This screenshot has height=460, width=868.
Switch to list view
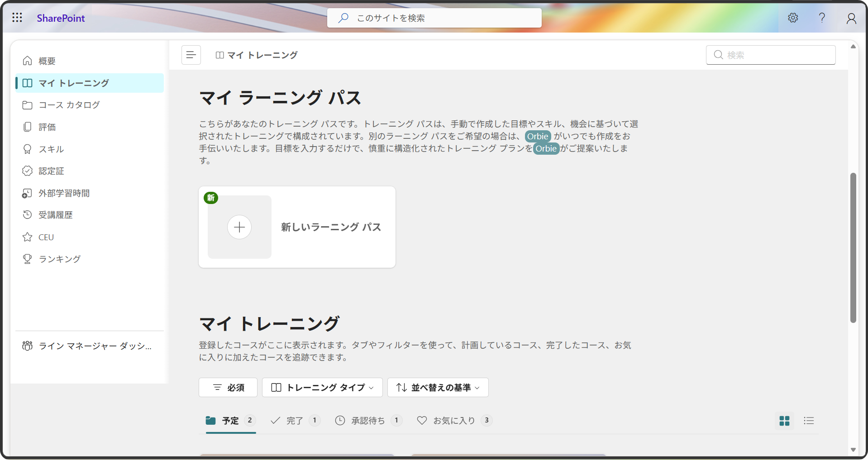coord(809,421)
